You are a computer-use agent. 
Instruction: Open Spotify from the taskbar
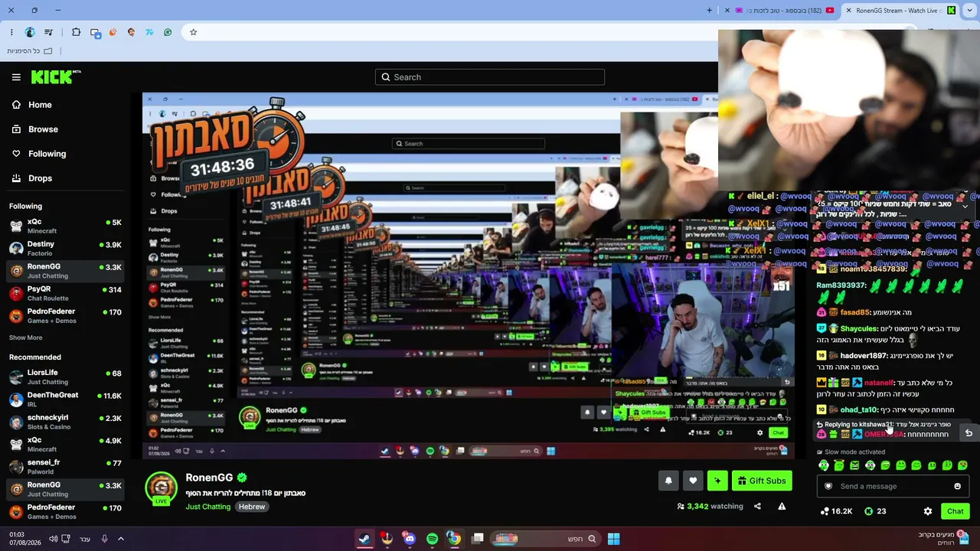tap(432, 539)
